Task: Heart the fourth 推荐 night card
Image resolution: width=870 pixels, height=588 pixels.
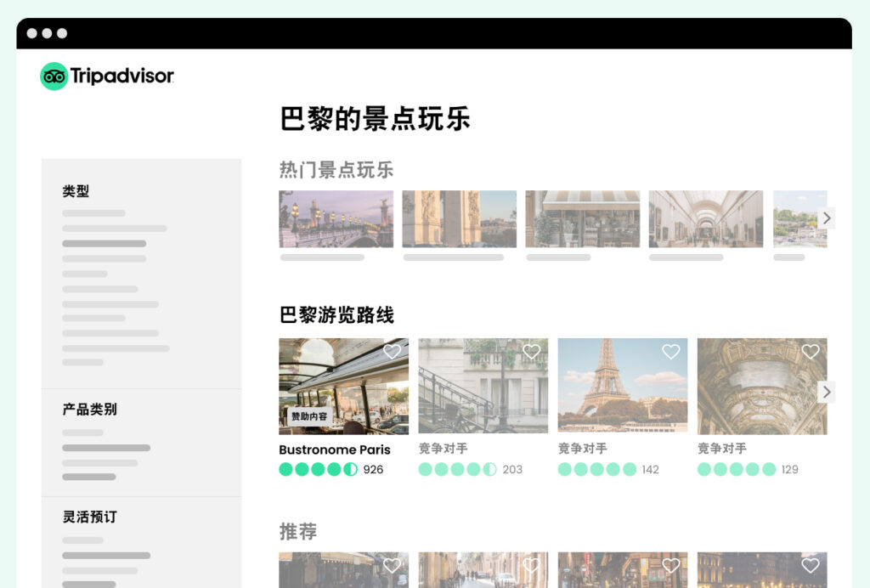Action: click(x=811, y=565)
